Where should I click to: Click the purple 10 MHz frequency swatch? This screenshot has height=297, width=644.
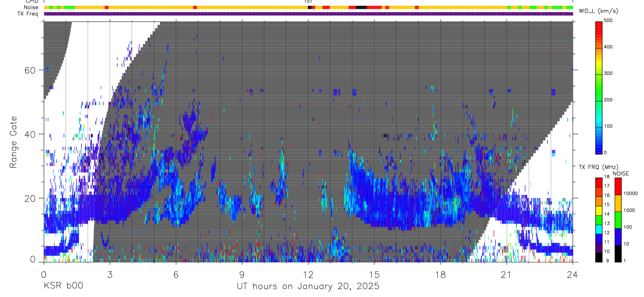[599, 248]
